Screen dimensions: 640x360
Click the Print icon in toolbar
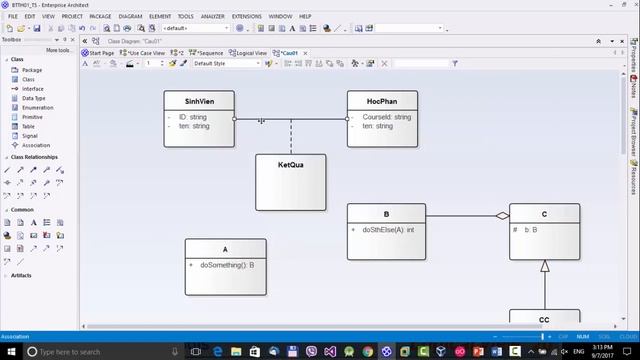[x=127, y=28]
